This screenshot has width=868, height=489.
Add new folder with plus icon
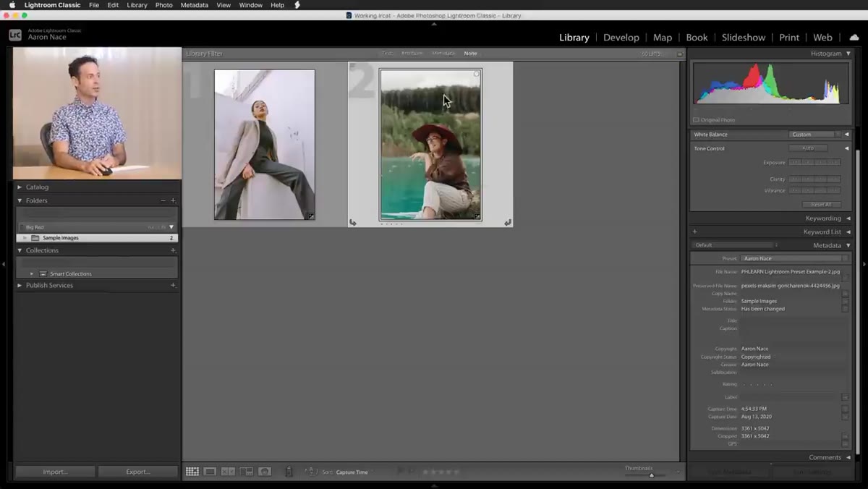click(x=173, y=200)
